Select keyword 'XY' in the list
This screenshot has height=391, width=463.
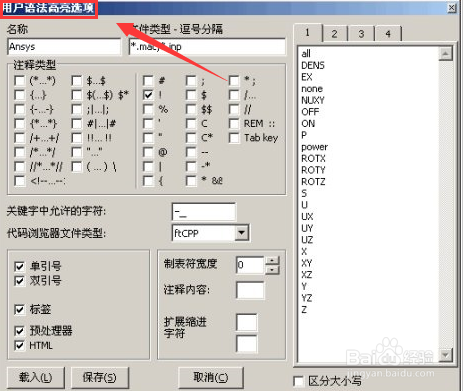tap(307, 263)
